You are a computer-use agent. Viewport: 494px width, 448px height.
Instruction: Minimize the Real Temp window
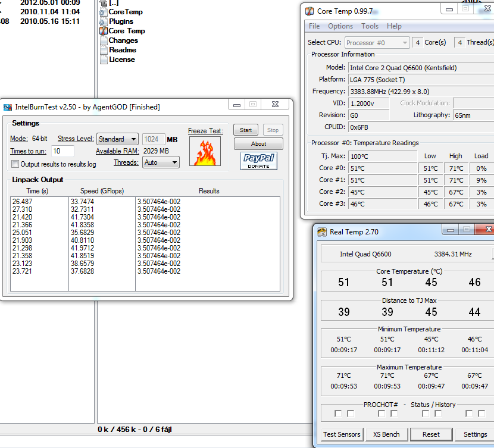(451, 230)
